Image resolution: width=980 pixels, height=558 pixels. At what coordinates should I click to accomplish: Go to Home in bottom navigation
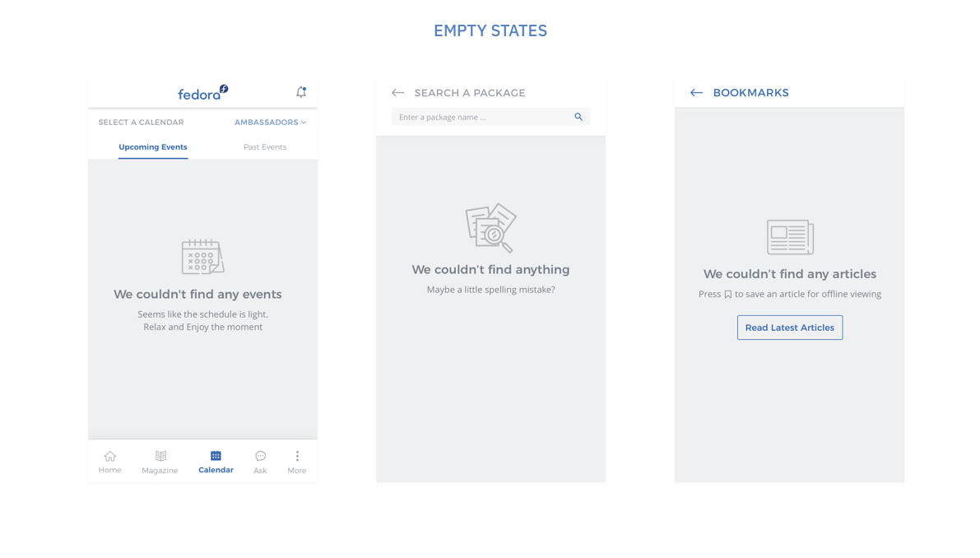(110, 462)
